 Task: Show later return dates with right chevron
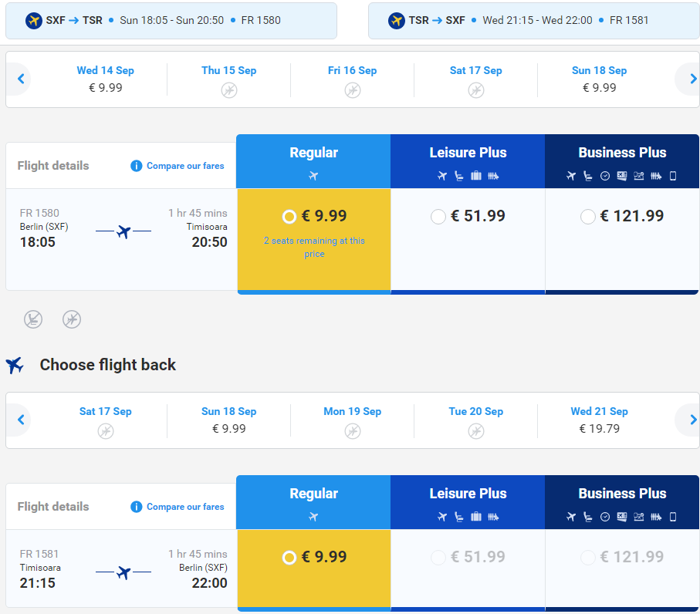(x=691, y=420)
